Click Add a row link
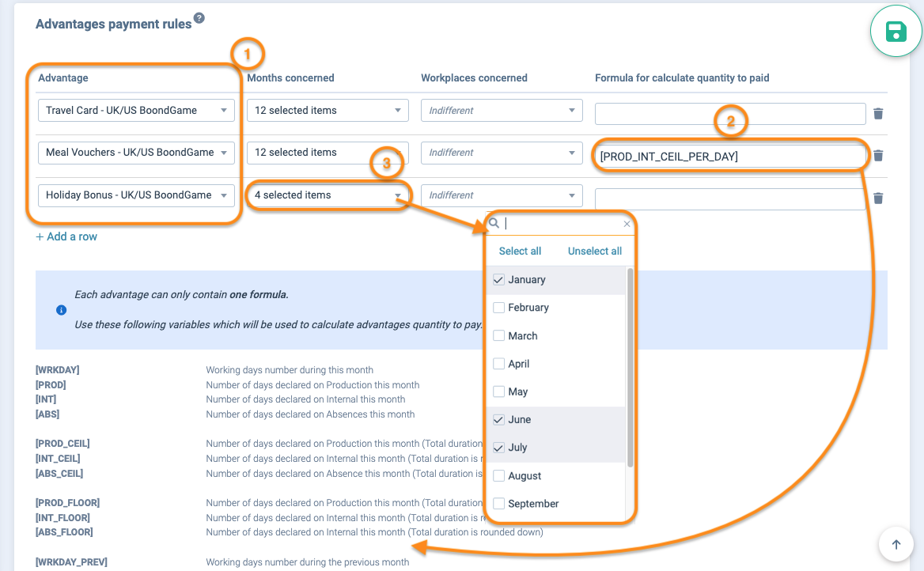 (x=66, y=236)
